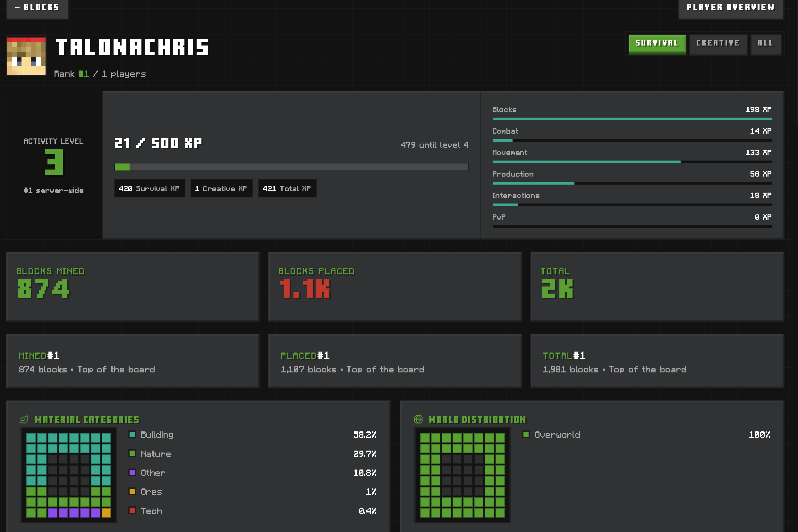Click the world distribution waffle chart
This screenshot has width=798, height=532.
[462, 475]
